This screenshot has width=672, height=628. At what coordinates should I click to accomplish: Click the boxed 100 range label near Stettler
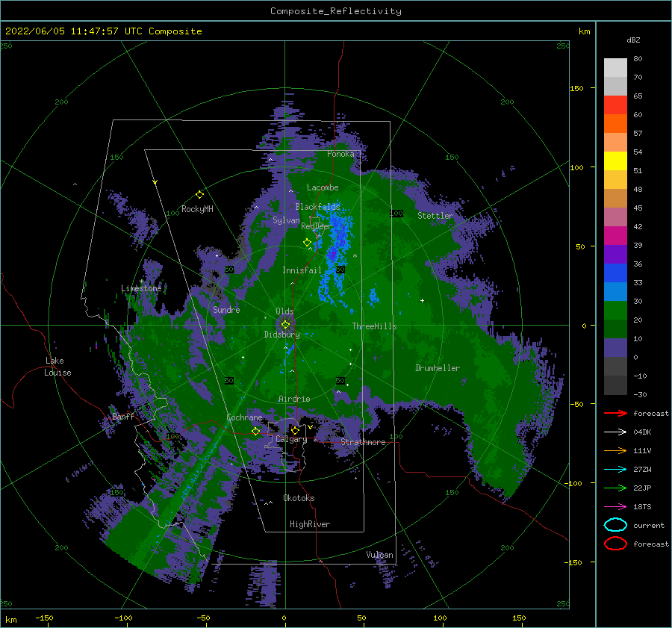(396, 213)
